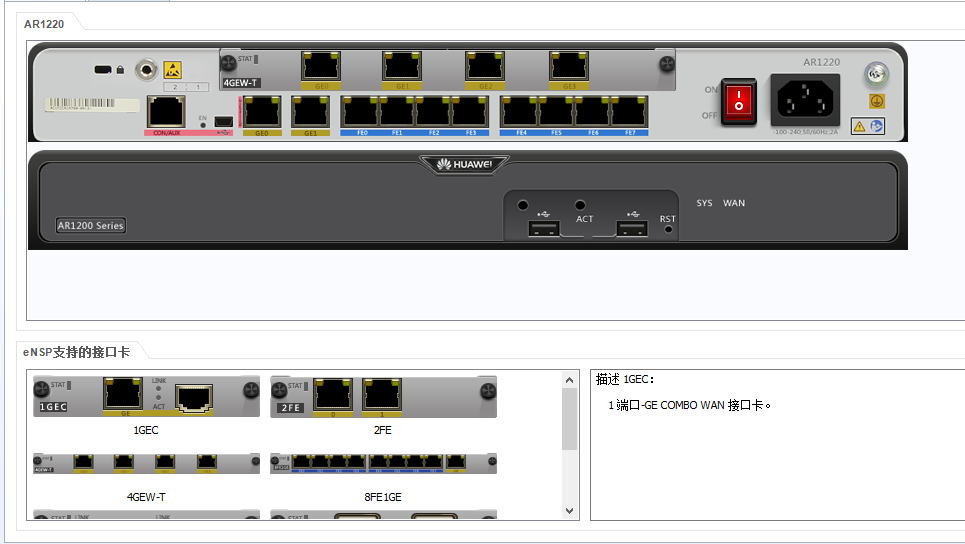Click the grounding screw near AR1220 label
965x544 pixels.
[x=876, y=74]
